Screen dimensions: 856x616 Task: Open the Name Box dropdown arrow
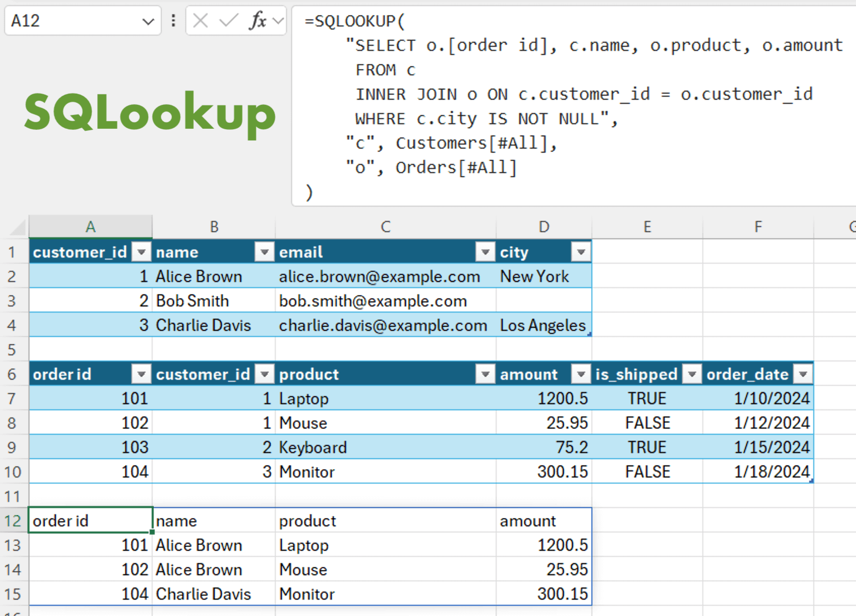coord(148,21)
